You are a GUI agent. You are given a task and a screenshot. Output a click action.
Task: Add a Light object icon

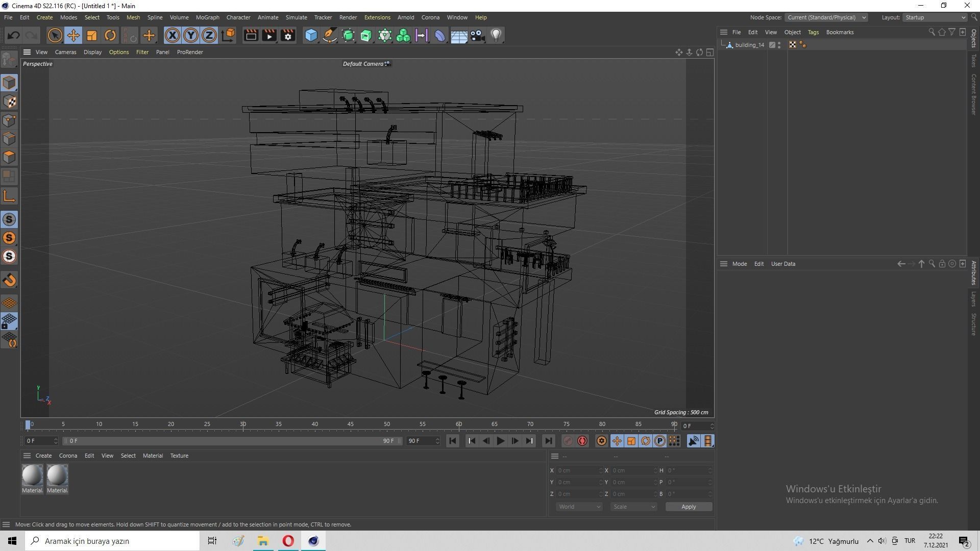point(496,35)
